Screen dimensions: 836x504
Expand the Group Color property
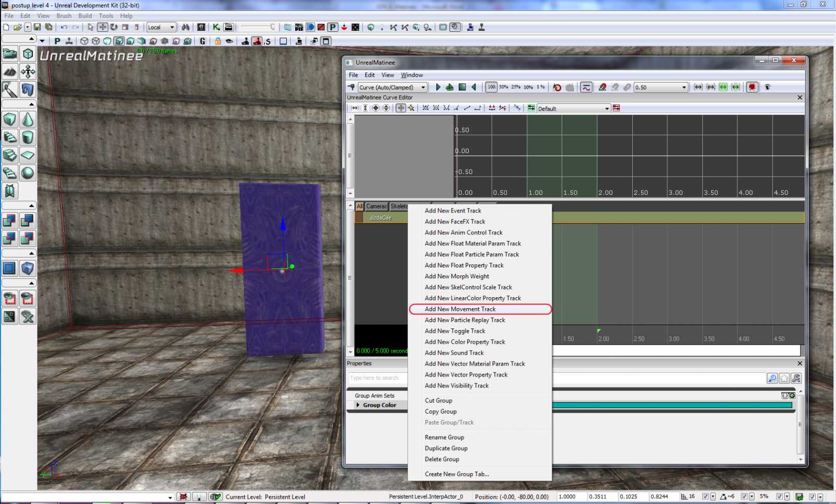pos(358,405)
